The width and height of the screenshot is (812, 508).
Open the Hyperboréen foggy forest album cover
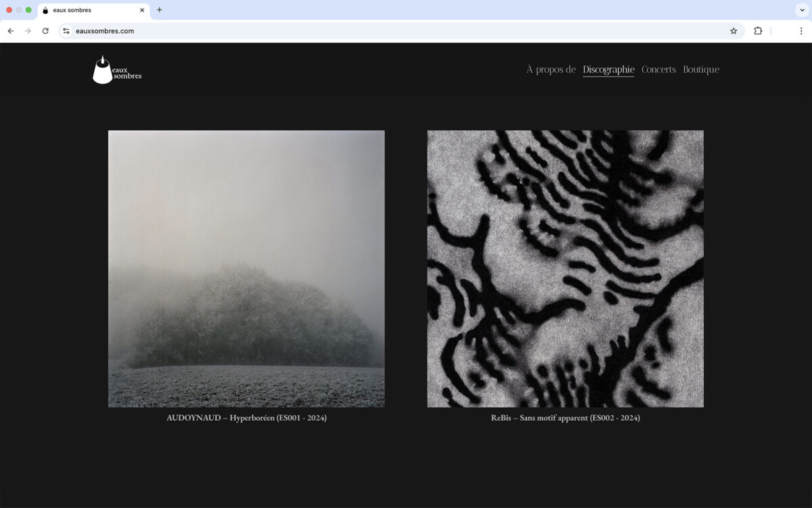[246, 269]
